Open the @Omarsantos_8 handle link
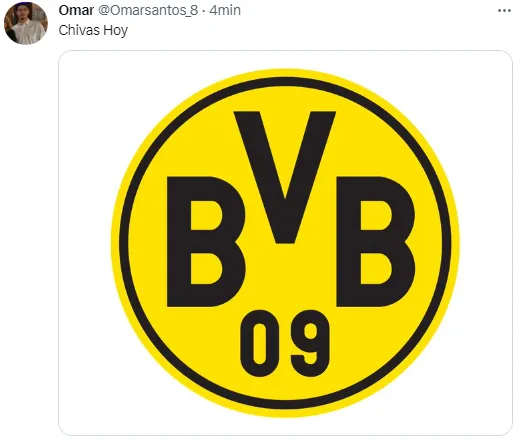Screen dimensions: 519x440 coord(148,10)
